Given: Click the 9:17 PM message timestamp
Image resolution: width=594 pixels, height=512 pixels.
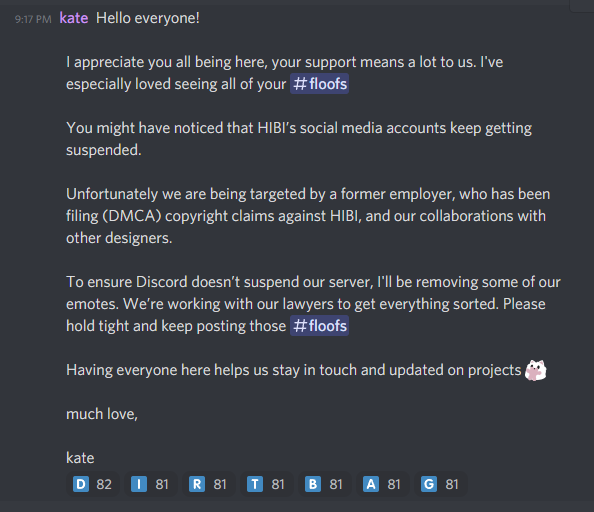Looking at the screenshot, I should 33,19.
